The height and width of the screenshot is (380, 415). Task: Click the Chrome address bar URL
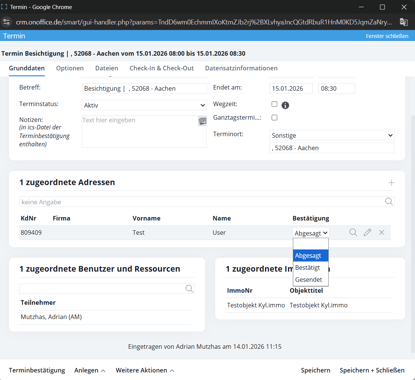click(x=204, y=22)
